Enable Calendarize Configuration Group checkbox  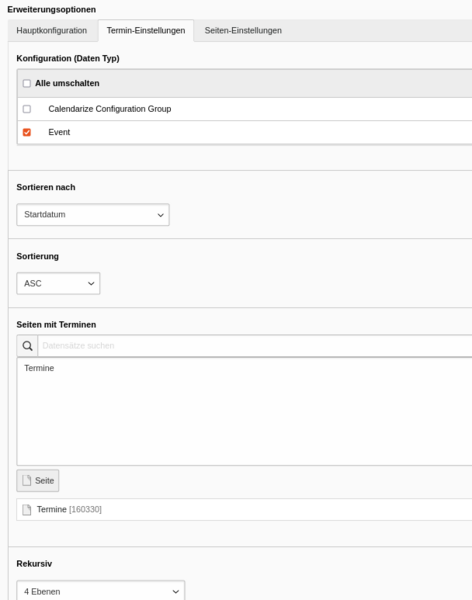(x=27, y=109)
